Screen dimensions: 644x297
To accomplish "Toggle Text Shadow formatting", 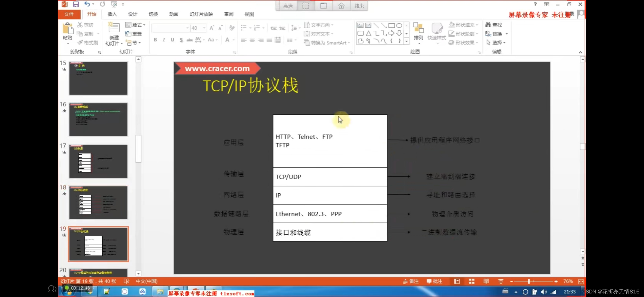I will click(181, 40).
